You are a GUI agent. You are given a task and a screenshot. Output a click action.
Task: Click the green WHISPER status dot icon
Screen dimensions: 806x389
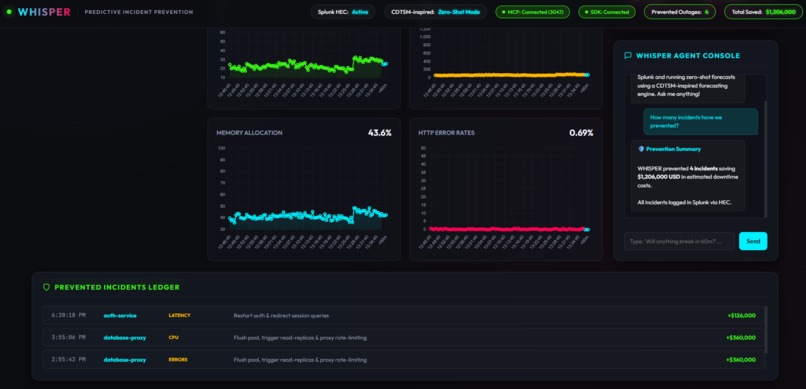[x=9, y=11]
